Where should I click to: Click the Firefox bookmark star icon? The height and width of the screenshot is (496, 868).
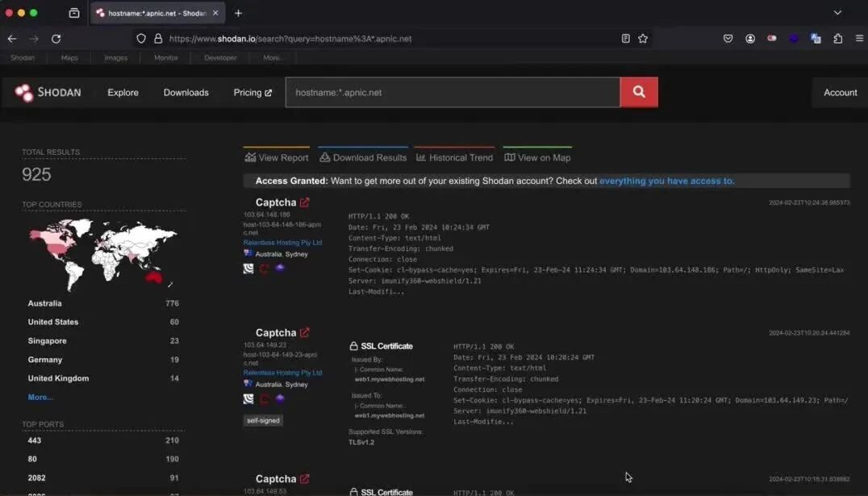point(643,39)
